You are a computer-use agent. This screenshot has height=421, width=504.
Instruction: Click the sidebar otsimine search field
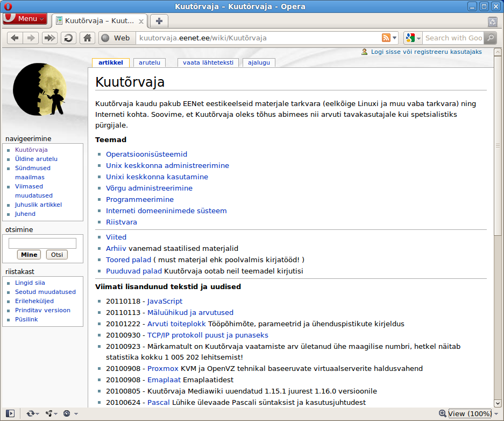tap(42, 243)
